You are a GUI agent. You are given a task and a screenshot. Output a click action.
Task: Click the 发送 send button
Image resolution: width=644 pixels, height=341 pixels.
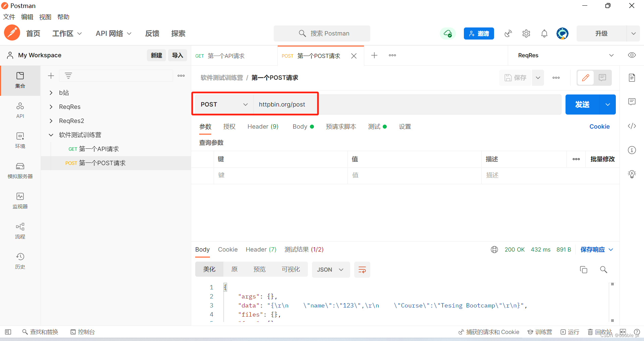click(x=582, y=105)
